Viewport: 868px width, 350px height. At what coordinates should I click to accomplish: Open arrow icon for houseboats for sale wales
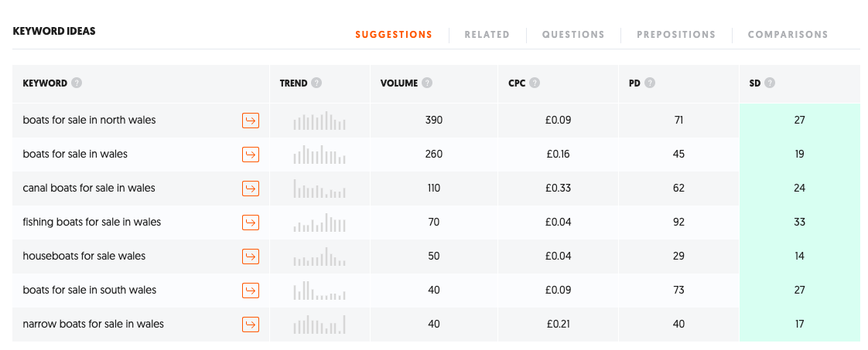point(250,257)
